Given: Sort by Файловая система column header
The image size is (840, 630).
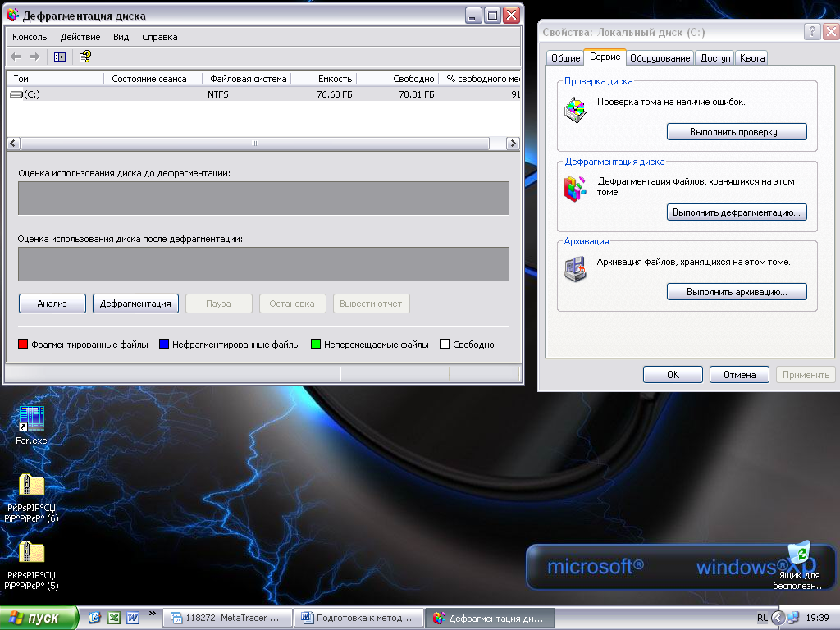Looking at the screenshot, I should coord(247,79).
